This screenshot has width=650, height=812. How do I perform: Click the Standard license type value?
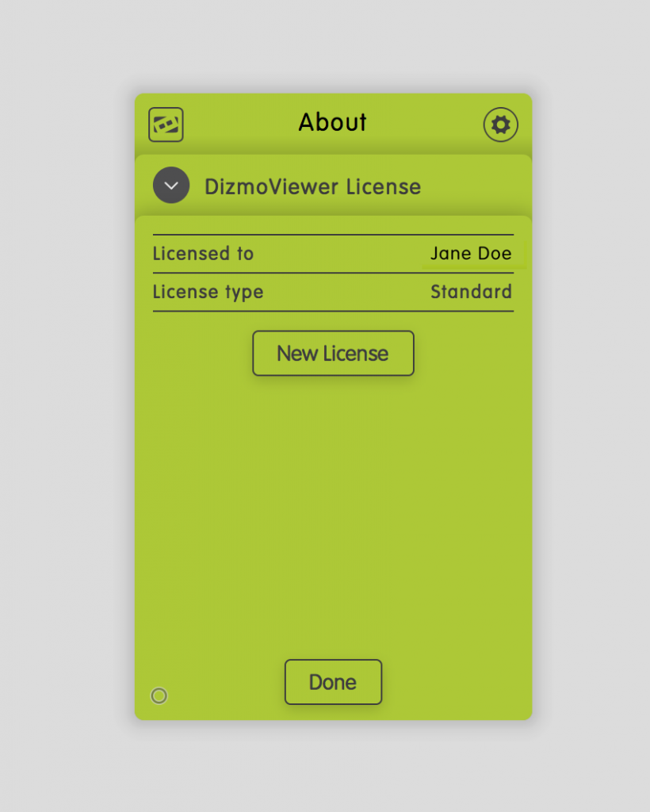[x=471, y=292]
